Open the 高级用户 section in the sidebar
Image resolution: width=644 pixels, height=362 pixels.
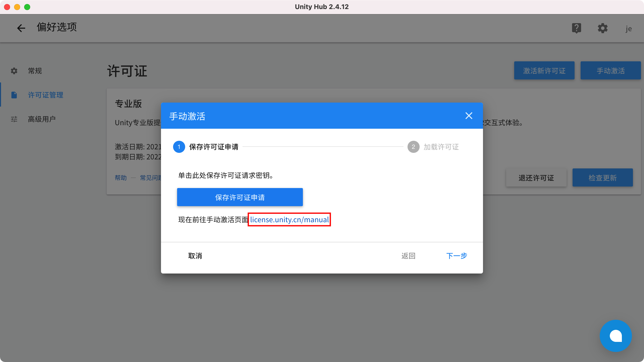[x=42, y=119]
